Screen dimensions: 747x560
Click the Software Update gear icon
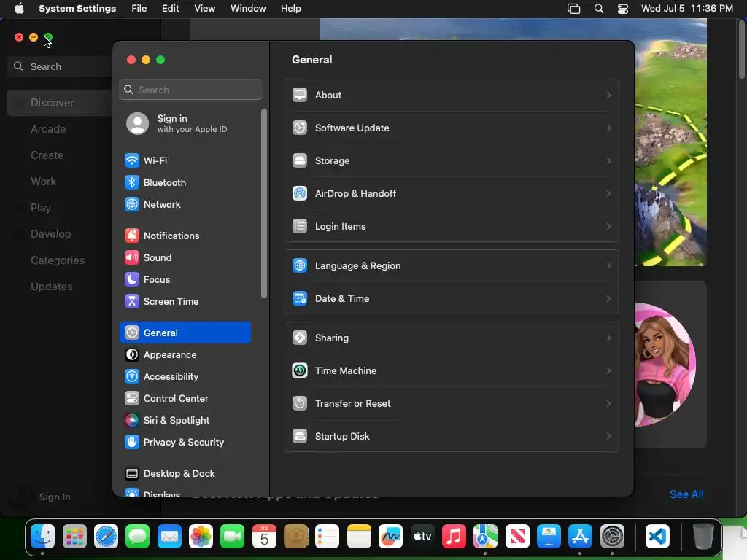[x=300, y=128]
